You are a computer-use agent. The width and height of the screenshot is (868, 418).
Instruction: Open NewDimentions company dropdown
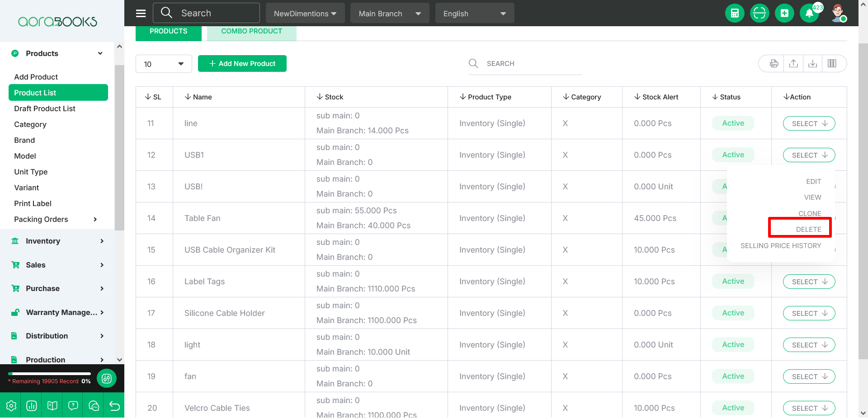(305, 13)
